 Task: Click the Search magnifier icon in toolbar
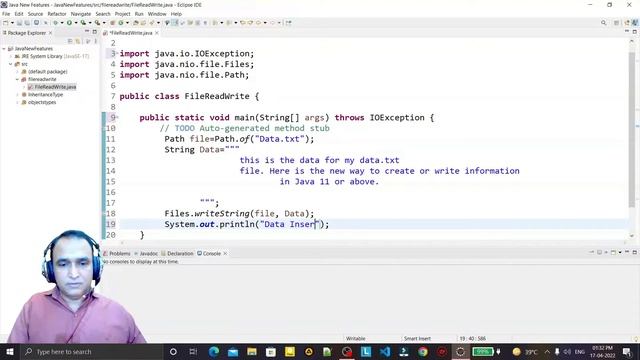[x=603, y=23]
